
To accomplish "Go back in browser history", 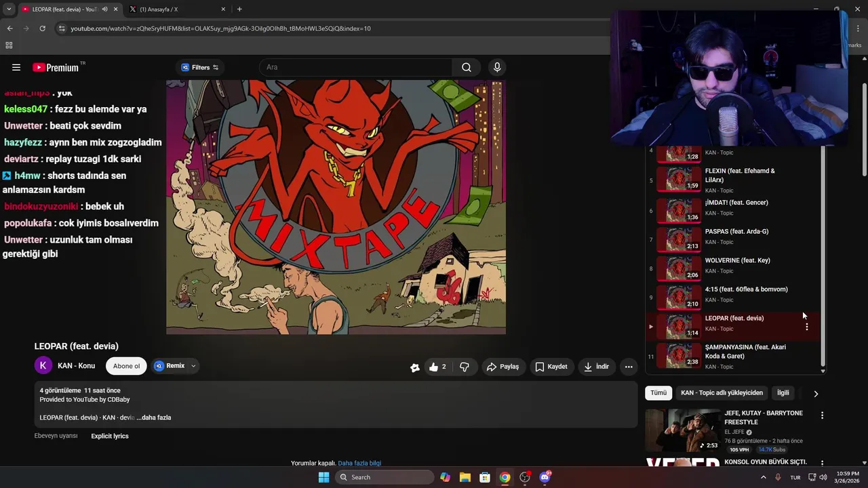I will pos(9,28).
